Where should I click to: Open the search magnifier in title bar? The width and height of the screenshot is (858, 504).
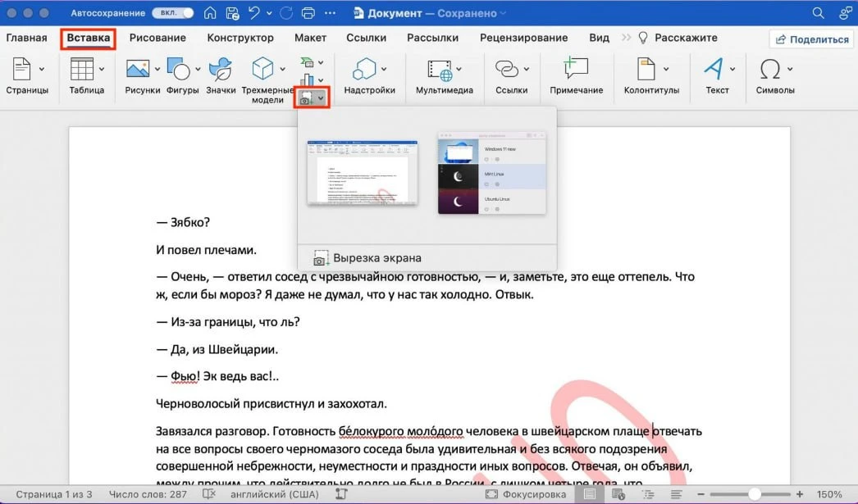click(x=818, y=13)
